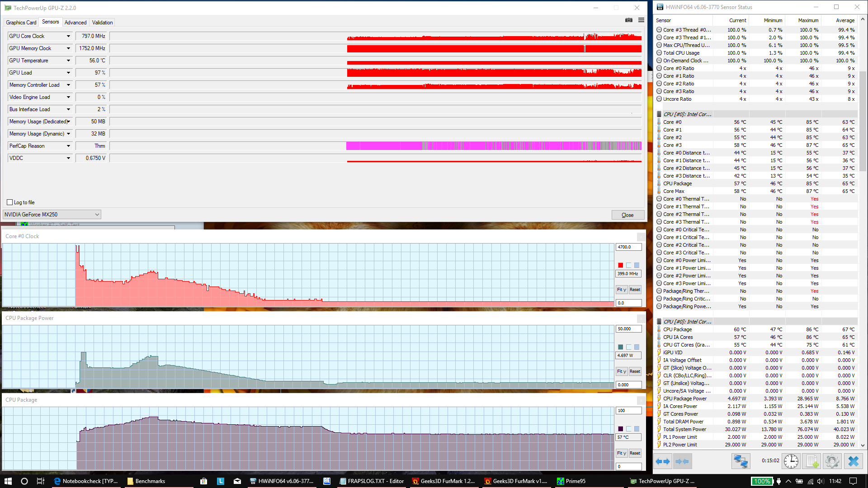Click GPU-Z Close button

(x=627, y=215)
